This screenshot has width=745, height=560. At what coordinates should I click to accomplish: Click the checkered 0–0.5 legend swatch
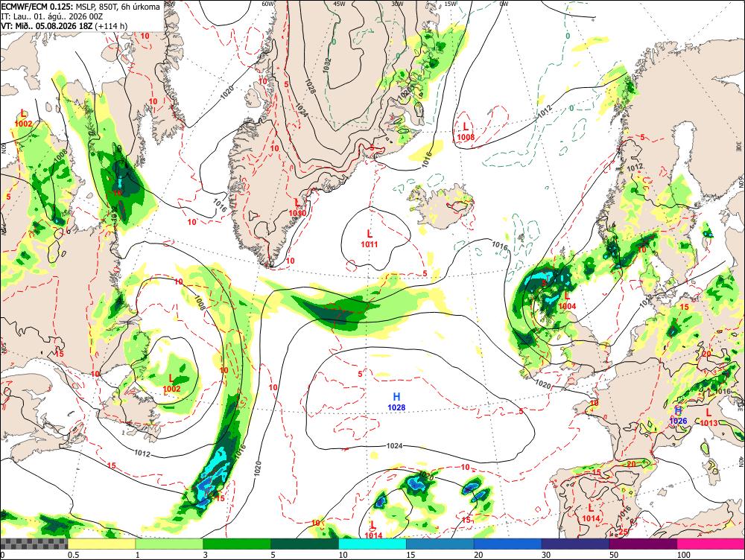tap(34, 544)
